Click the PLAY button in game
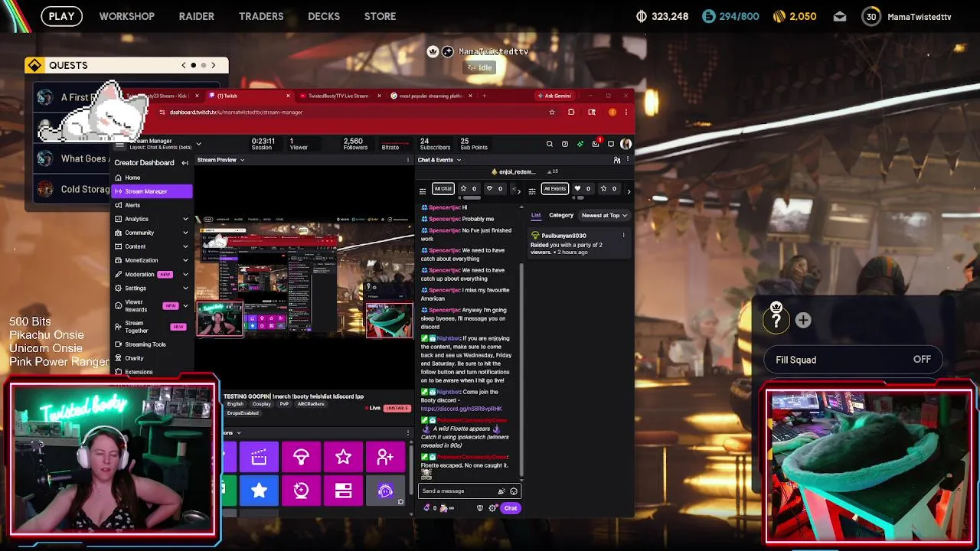Viewport: 980px width, 551px height. (x=62, y=16)
